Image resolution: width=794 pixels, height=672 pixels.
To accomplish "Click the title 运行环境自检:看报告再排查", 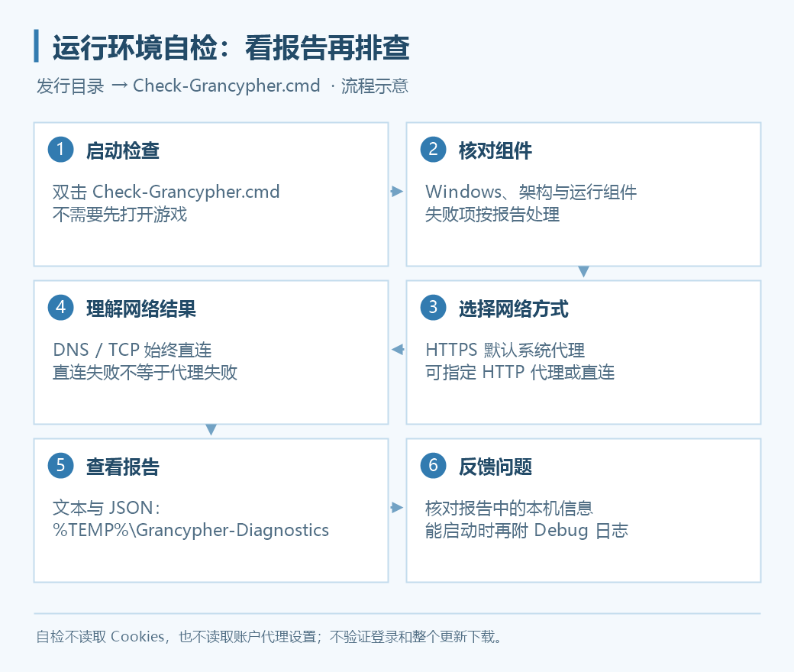I will pos(231,47).
